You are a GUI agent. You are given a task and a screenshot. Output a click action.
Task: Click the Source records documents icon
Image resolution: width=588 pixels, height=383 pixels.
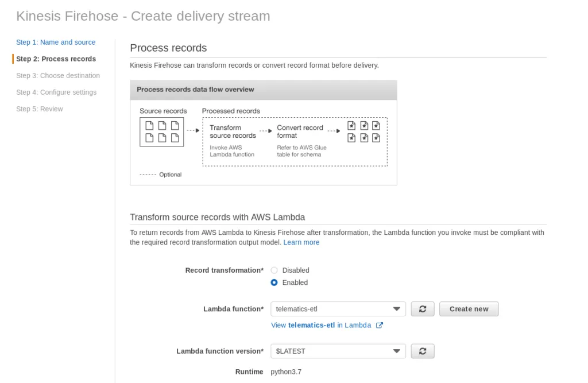tap(161, 131)
